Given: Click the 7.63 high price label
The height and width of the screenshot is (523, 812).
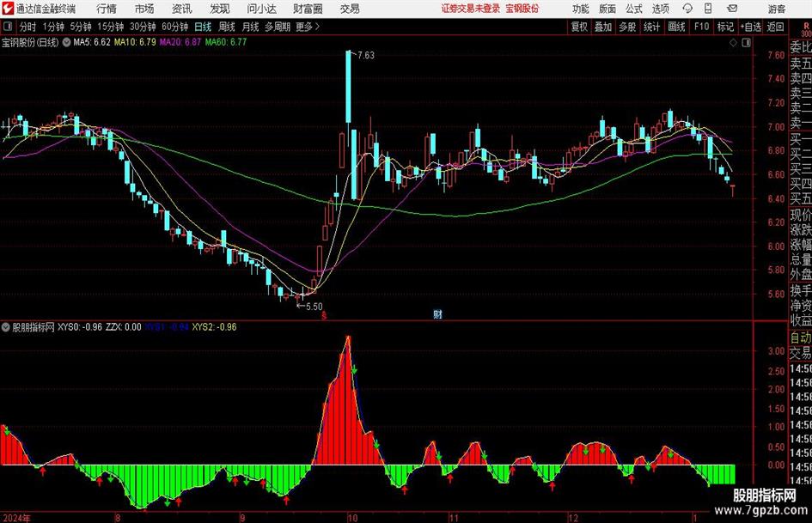Looking at the screenshot, I should (x=365, y=56).
